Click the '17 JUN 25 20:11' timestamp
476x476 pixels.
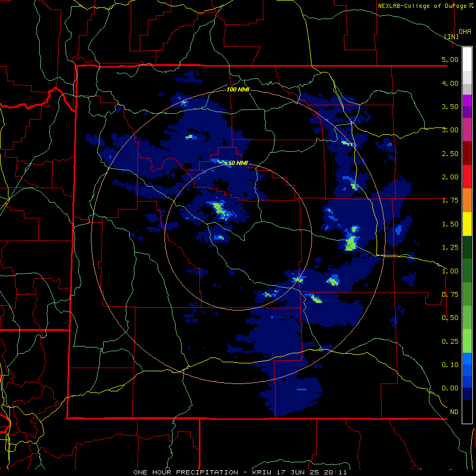[312, 472]
